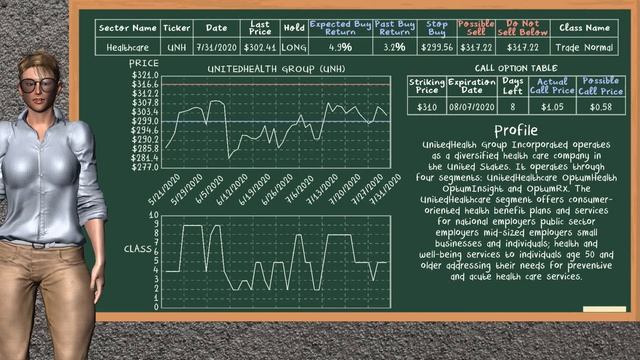This screenshot has width=640, height=360.
Task: Select the $302.41 last price cell
Action: 260,47
